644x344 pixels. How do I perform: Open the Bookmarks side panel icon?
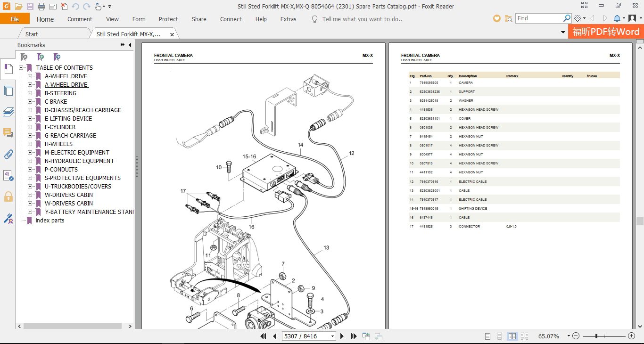(x=8, y=69)
